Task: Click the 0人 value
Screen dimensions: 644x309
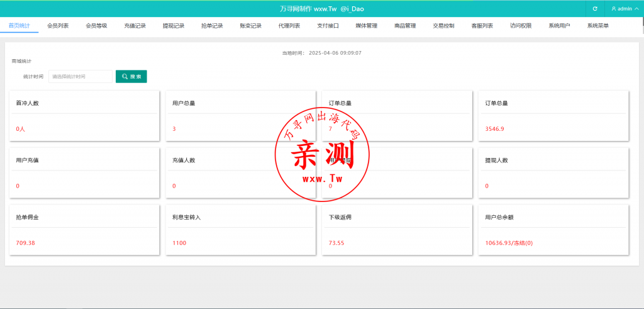Action: coord(21,129)
